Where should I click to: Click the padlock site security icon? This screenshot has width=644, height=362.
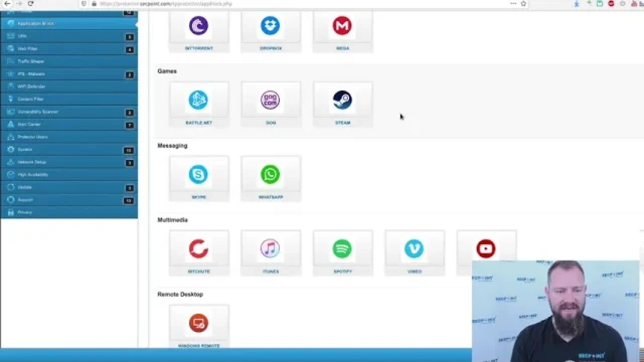(94, 4)
